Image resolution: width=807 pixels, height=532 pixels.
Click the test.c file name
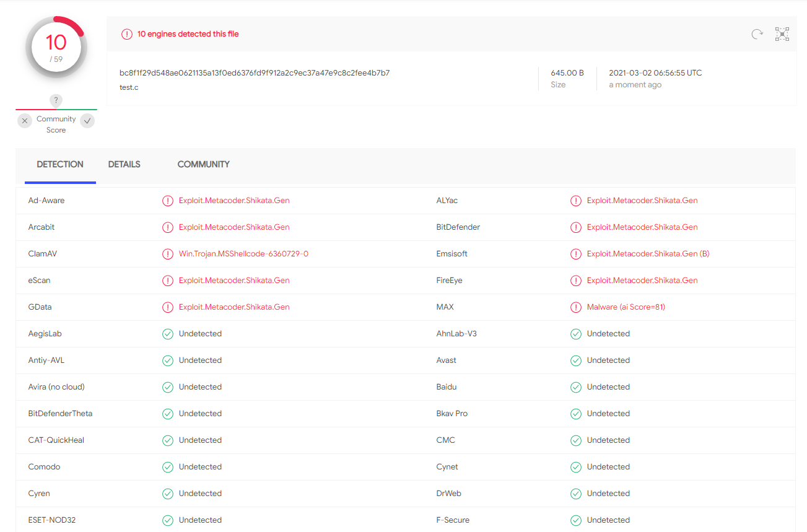point(129,87)
